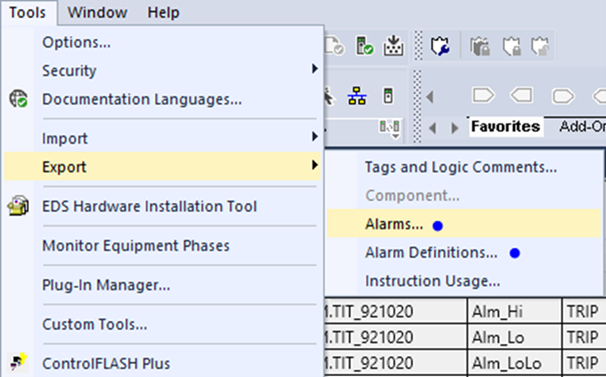Click .TIT_921020 cell in the Alm_LoLo row
The width and height of the screenshot is (606, 377).
click(x=395, y=363)
